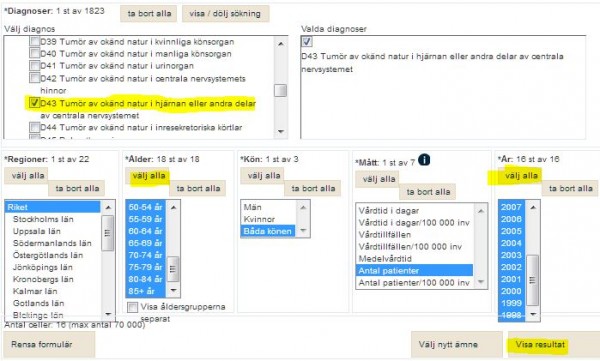Click 'ta bort alla' under Ålder
600x361 pixels.
click(x=198, y=188)
